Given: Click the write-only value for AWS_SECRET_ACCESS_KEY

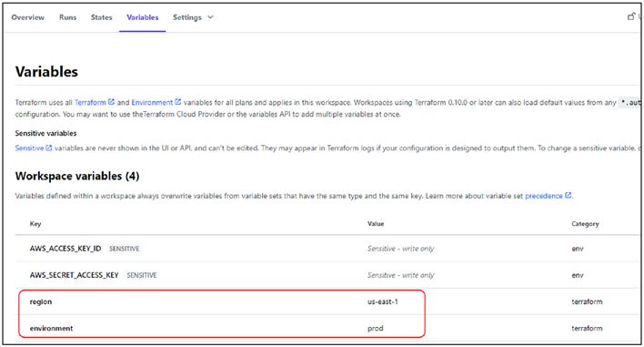Looking at the screenshot, I should pyautogui.click(x=400, y=275).
